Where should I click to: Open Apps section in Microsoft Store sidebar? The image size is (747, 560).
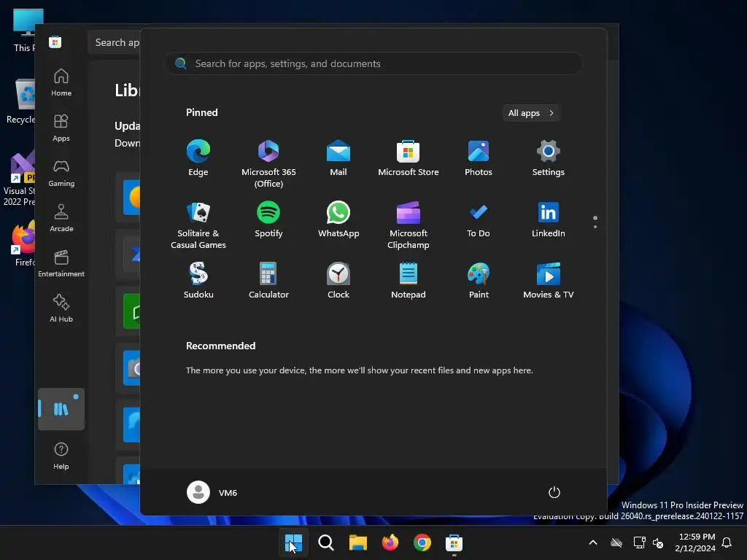(61, 128)
